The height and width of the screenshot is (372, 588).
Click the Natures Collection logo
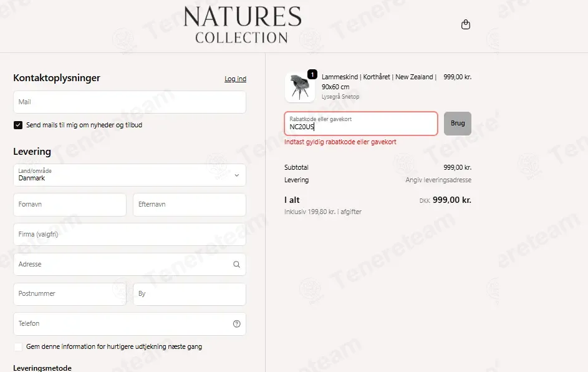click(x=243, y=25)
